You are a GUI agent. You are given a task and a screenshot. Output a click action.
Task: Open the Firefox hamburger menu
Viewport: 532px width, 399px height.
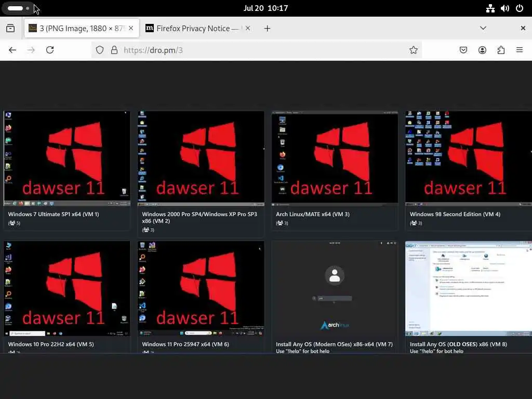coord(520,50)
